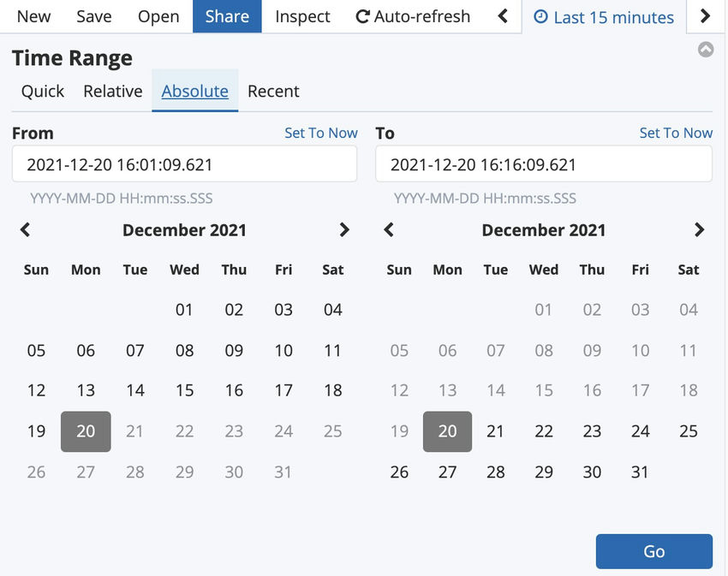Click the previous time window arrow
The height and width of the screenshot is (576, 728).
tap(503, 16)
